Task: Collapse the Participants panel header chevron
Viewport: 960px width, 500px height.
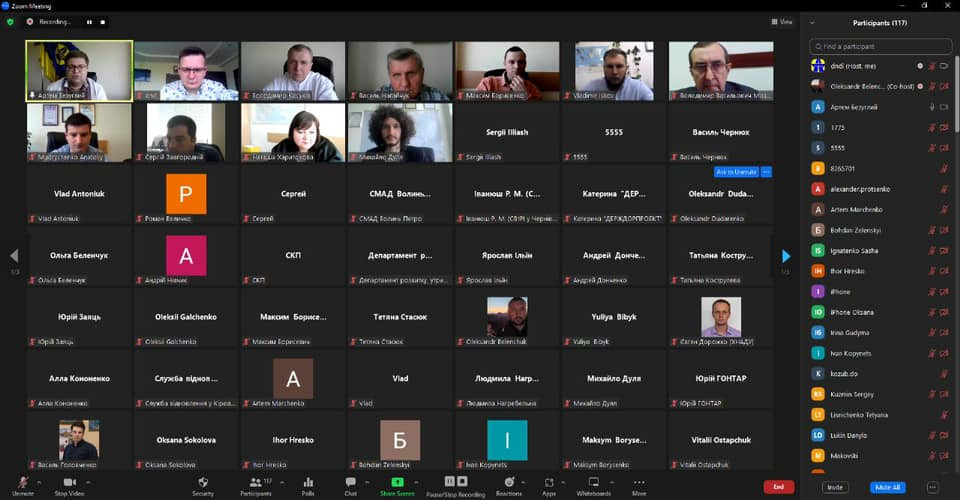Action: coord(812,22)
